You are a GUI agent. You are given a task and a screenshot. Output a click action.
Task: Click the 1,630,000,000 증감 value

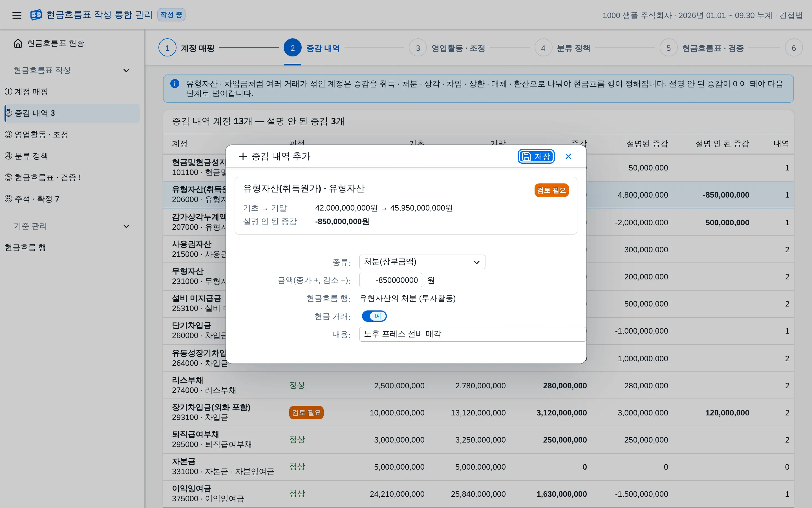[562, 494]
